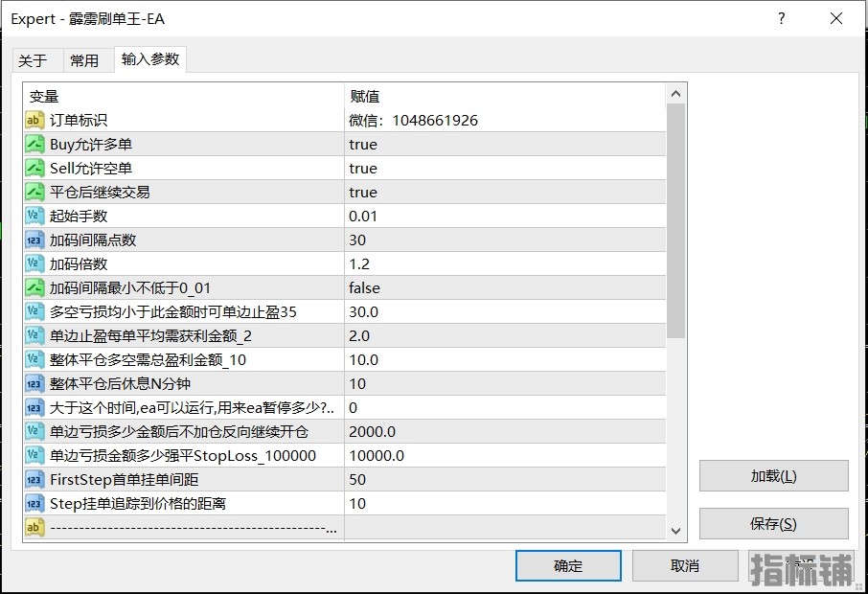Screen dimensions: 868x594
Task: Click the vertical scrollbar thumb
Action: [x=675, y=221]
